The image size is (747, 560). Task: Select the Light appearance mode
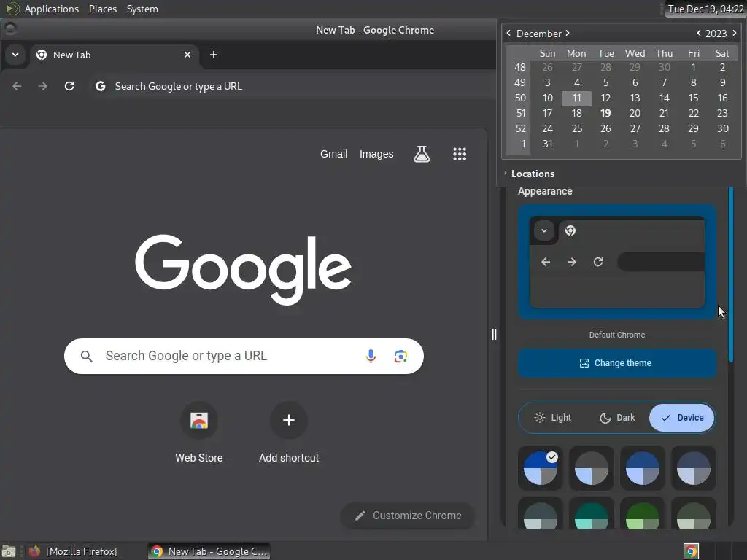[552, 418]
